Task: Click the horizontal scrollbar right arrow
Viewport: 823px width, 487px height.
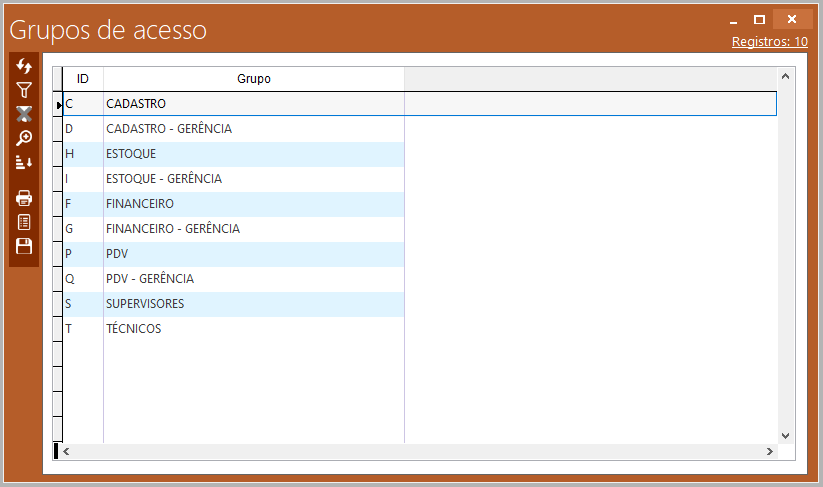Action: (769, 452)
